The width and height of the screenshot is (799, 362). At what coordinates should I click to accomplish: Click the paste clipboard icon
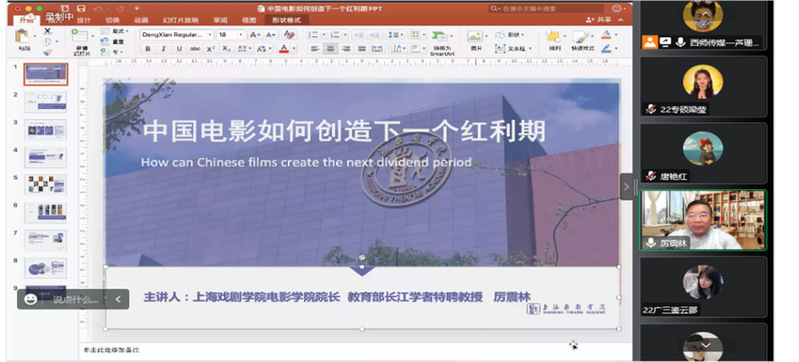pos(22,36)
